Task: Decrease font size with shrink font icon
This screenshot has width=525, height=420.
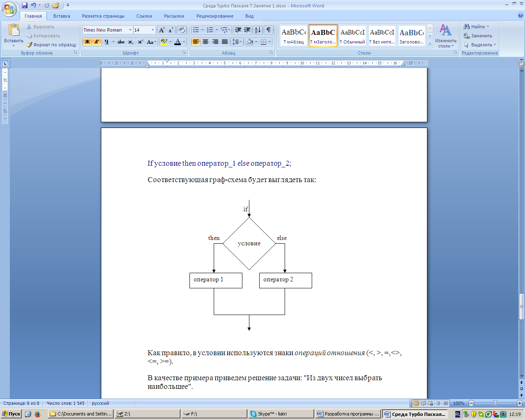Action: (171, 30)
